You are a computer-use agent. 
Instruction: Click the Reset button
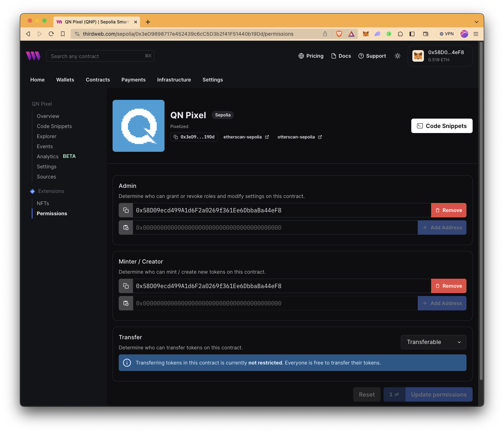(367, 394)
